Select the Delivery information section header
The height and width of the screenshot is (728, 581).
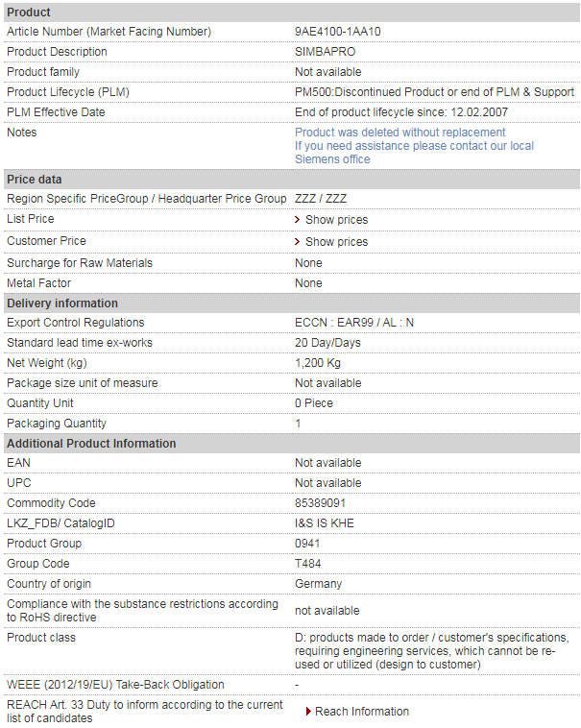(292, 303)
